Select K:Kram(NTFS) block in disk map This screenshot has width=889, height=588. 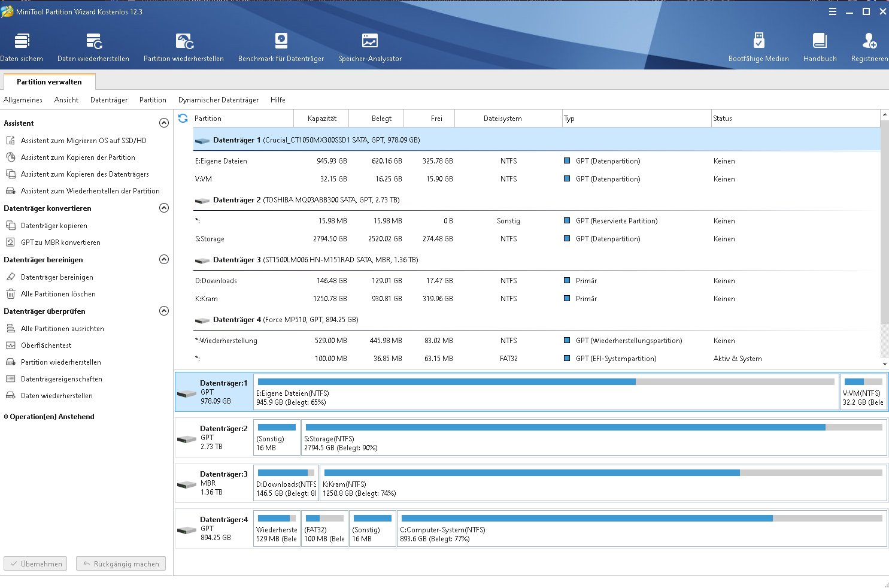click(603, 483)
